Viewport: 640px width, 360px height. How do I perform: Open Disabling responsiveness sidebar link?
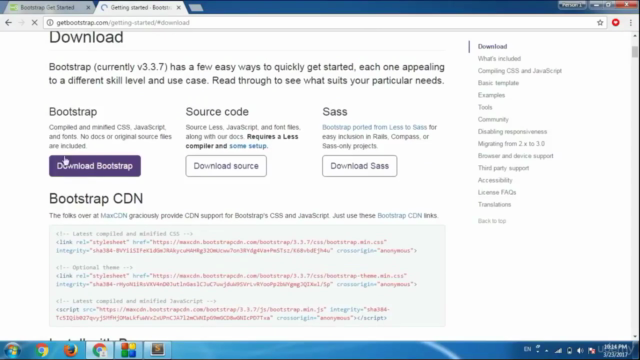pos(512,131)
